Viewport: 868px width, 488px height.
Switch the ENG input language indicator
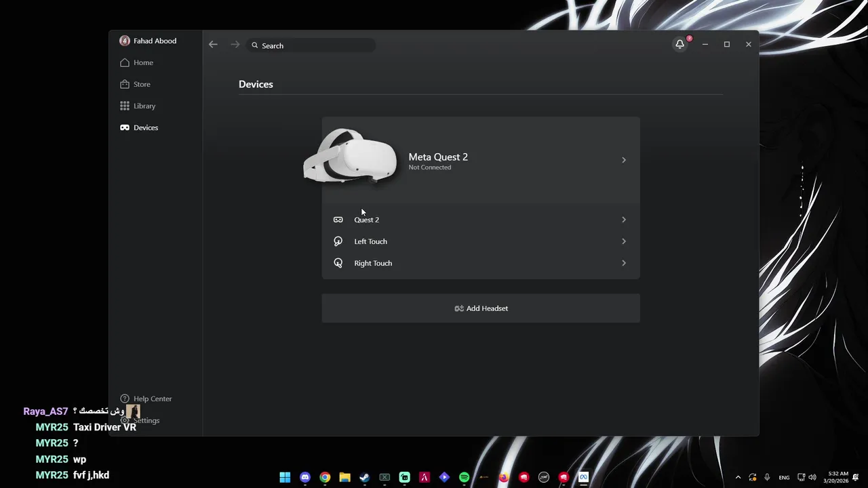(784, 478)
